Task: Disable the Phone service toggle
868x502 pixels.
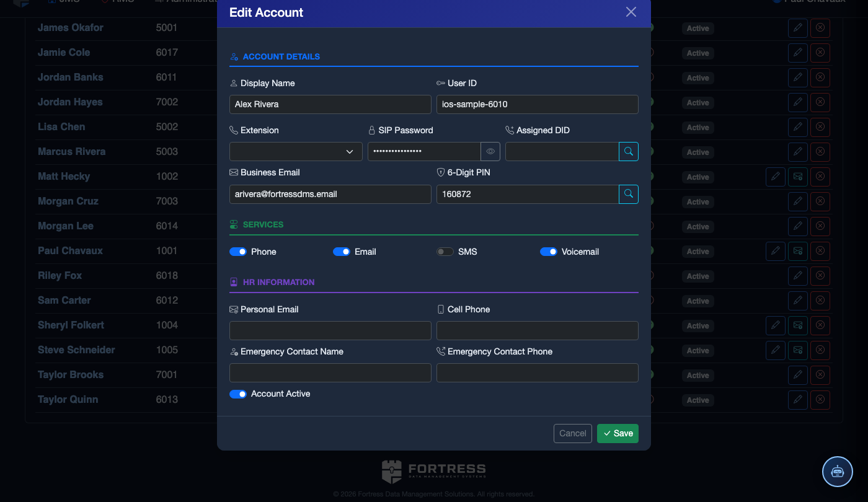Action: pos(238,252)
